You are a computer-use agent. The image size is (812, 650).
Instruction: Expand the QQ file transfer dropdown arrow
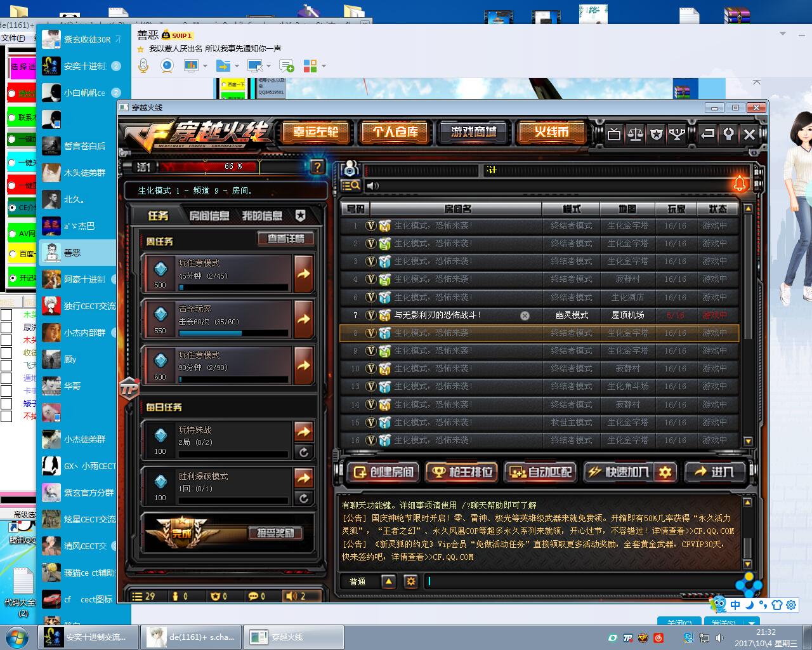[x=237, y=66]
